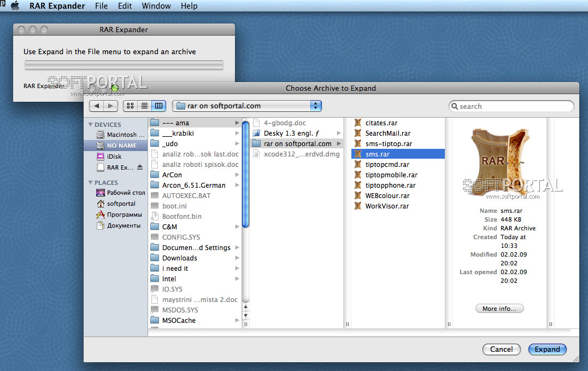Eject the RAR Ex... volume

coord(140,167)
